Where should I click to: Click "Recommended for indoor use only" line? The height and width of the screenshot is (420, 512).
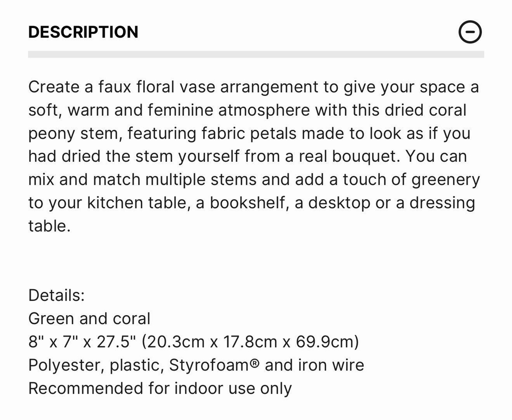click(x=160, y=388)
